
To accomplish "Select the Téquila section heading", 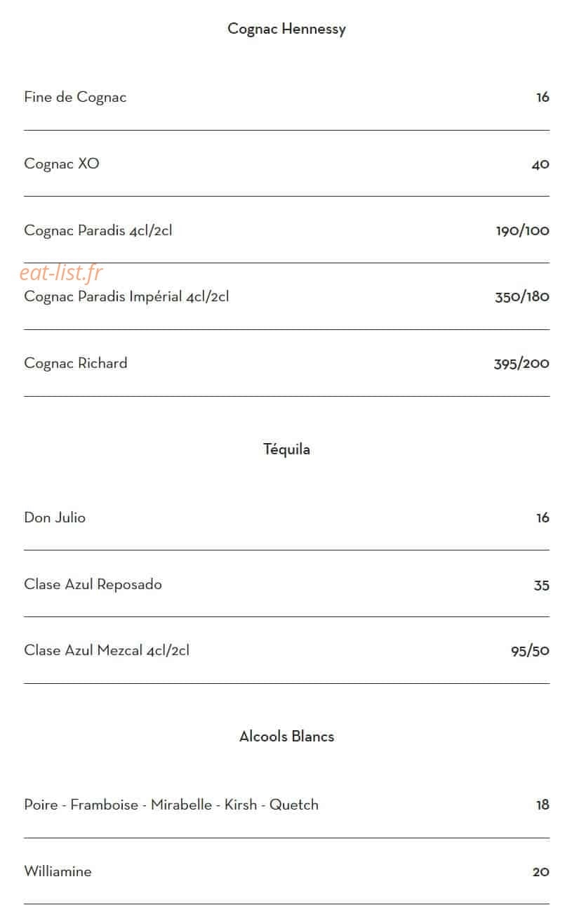I will (x=286, y=449).
